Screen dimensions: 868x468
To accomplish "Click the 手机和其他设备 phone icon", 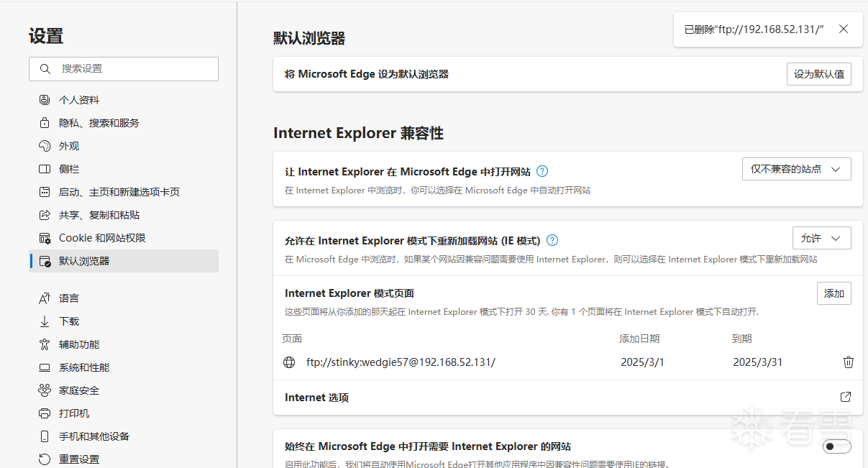I will pos(45,436).
